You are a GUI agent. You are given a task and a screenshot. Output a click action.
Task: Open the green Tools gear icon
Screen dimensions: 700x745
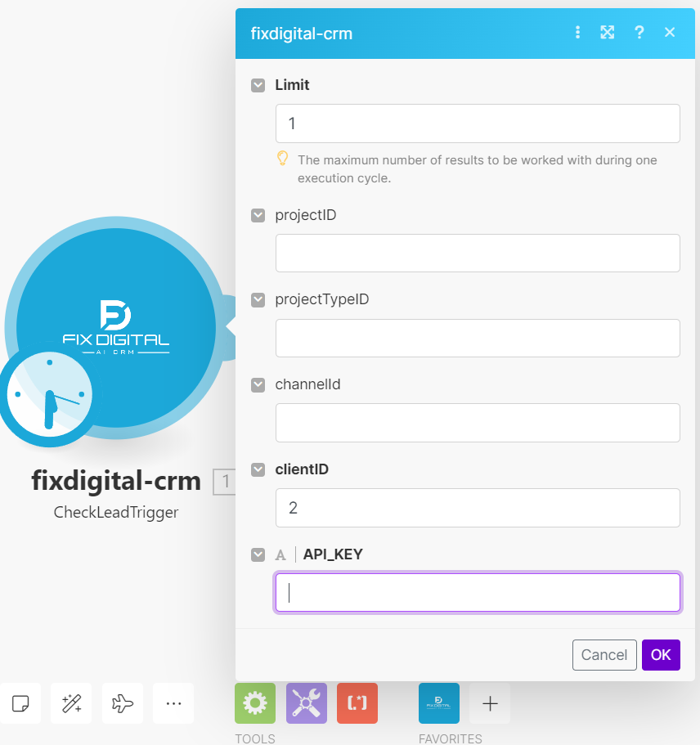[x=255, y=703]
